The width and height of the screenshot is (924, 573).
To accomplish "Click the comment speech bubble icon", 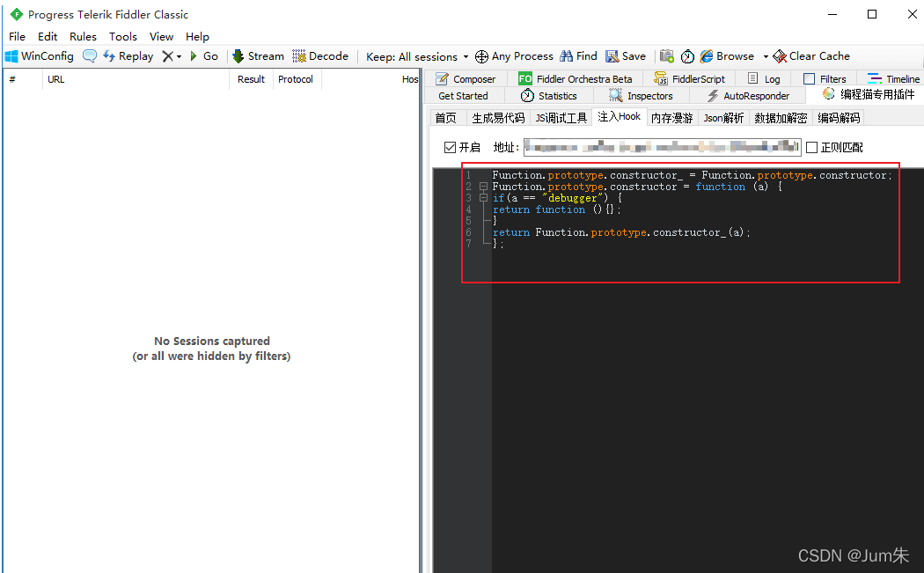I will [x=90, y=56].
